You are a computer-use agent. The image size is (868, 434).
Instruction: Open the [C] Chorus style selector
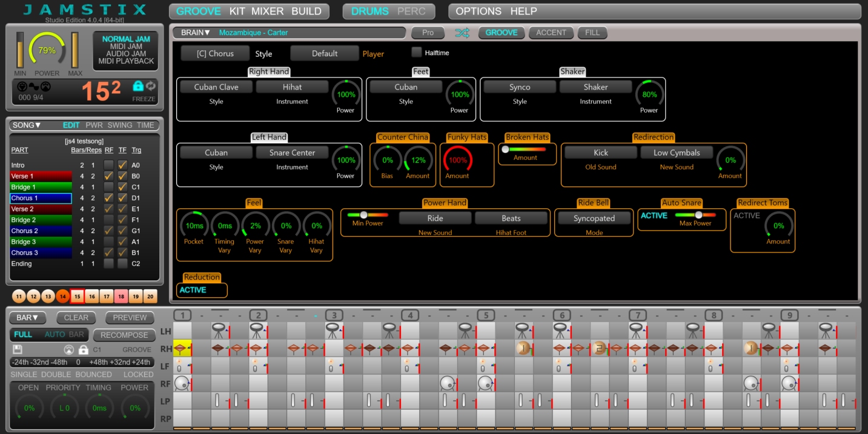pos(215,53)
